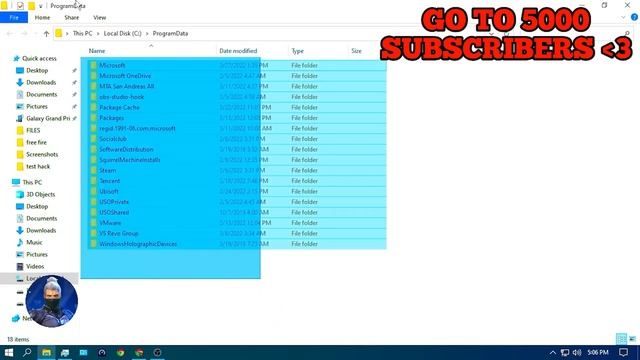Switch to Large icons view in status bar
Image resolution: width=640 pixels, height=360 pixels.
click(x=632, y=339)
